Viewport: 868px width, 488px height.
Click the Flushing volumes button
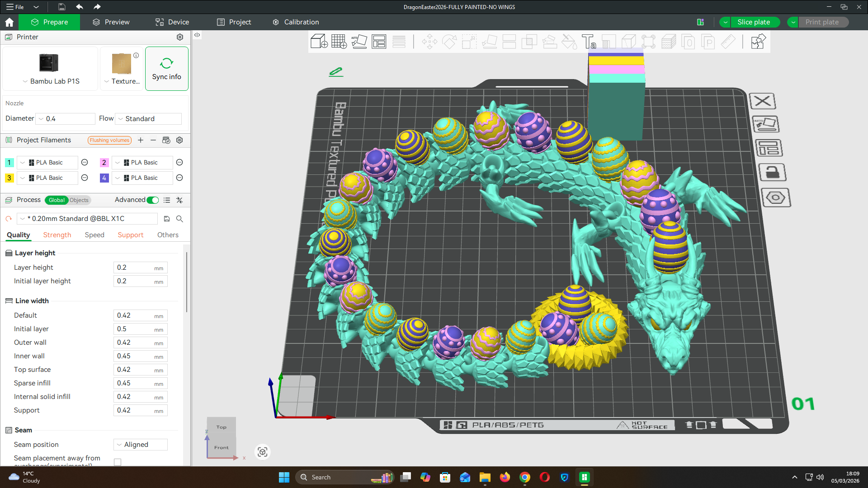pyautogui.click(x=109, y=140)
